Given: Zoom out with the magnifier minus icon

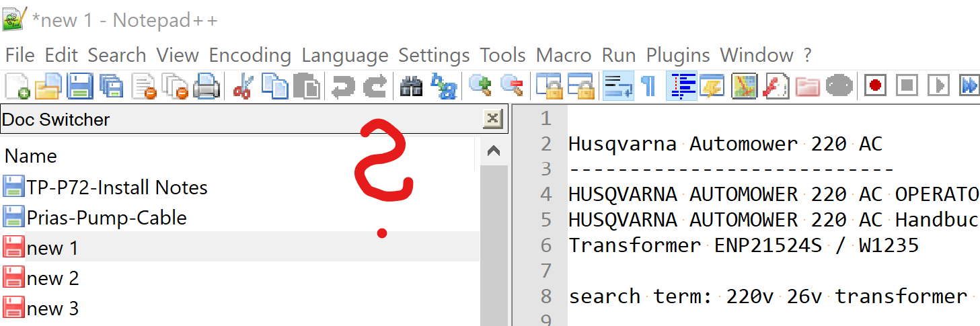Looking at the screenshot, I should 513,87.
